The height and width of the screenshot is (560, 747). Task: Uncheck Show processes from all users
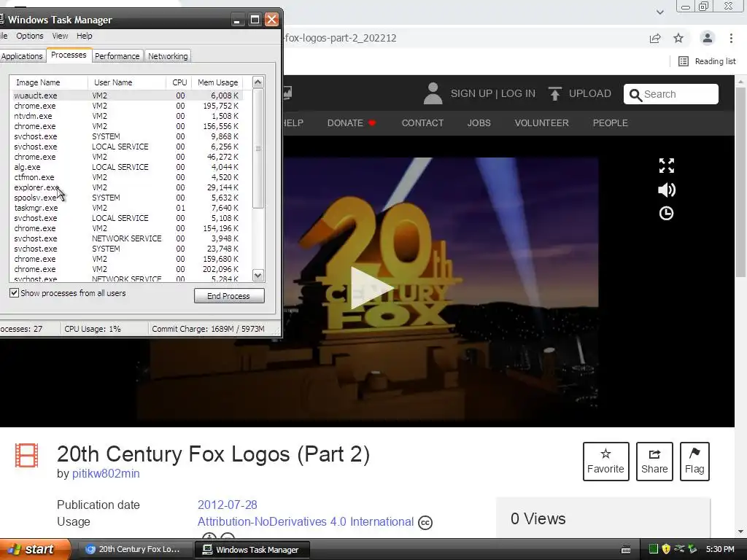(x=15, y=293)
